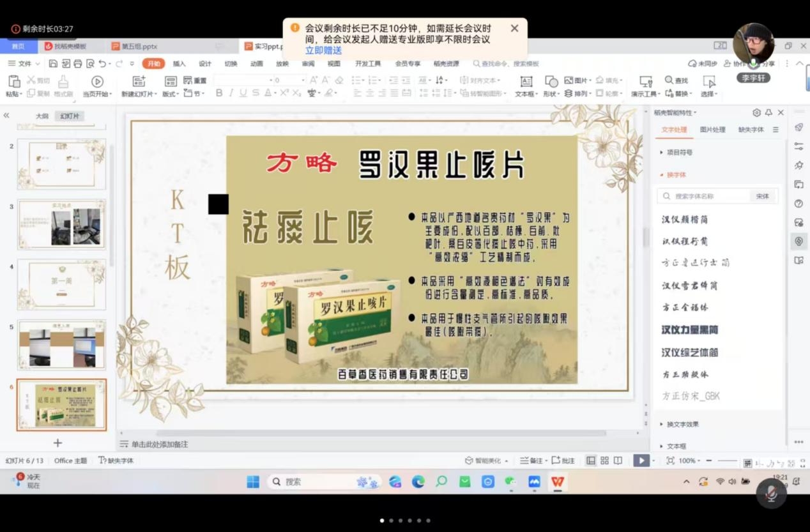Expand the 换文字效果 section

point(683,424)
